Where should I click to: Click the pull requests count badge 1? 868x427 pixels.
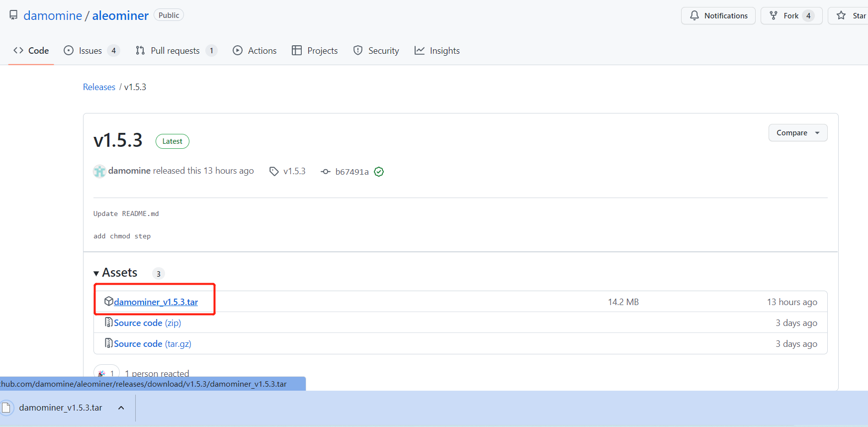211,51
